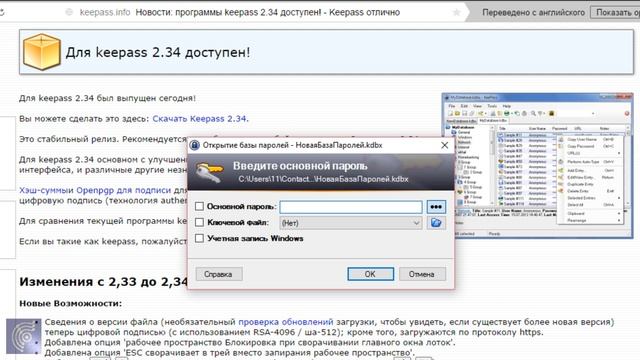Click the yellow box icon in the page header

[42, 52]
